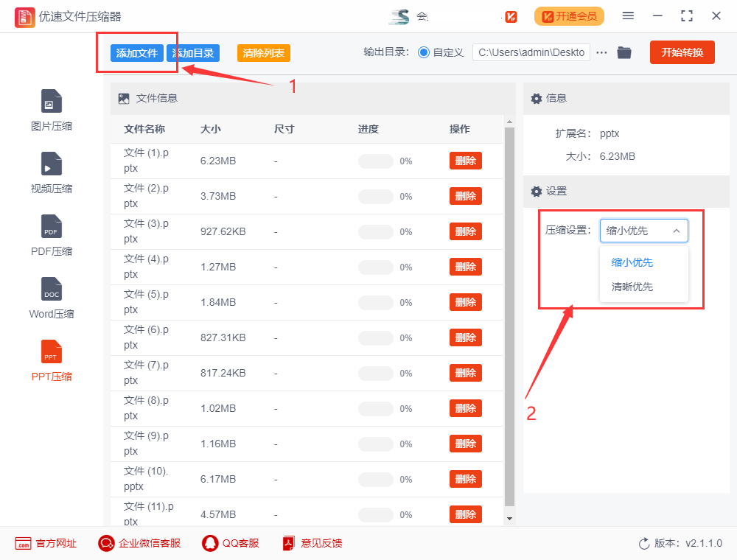Click the 尺寸 column header
This screenshot has height=560, width=737.
(284, 129)
